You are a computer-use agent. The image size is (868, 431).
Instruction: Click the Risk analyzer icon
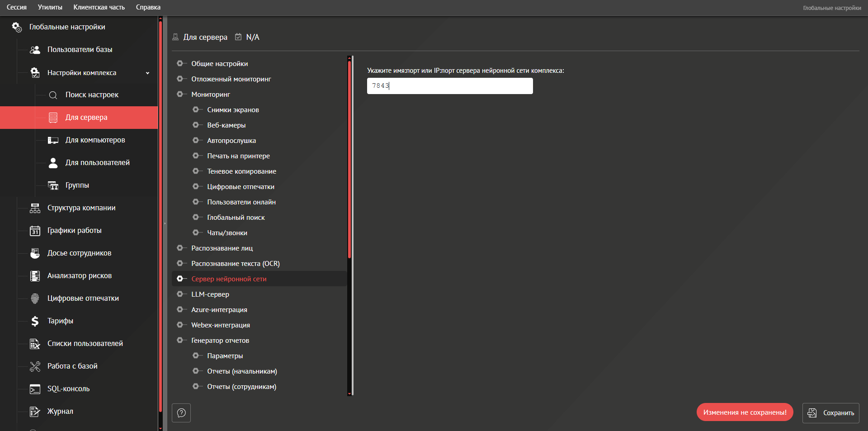(35, 276)
